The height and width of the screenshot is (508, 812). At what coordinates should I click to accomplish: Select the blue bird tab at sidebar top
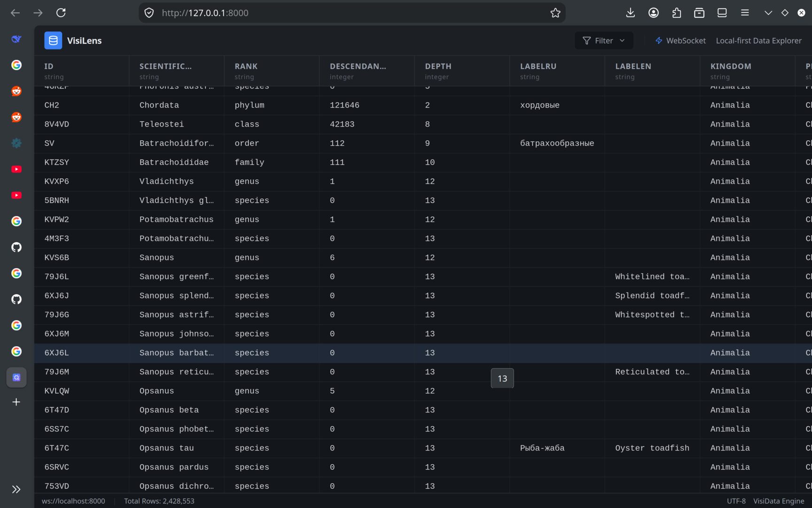tap(16, 39)
